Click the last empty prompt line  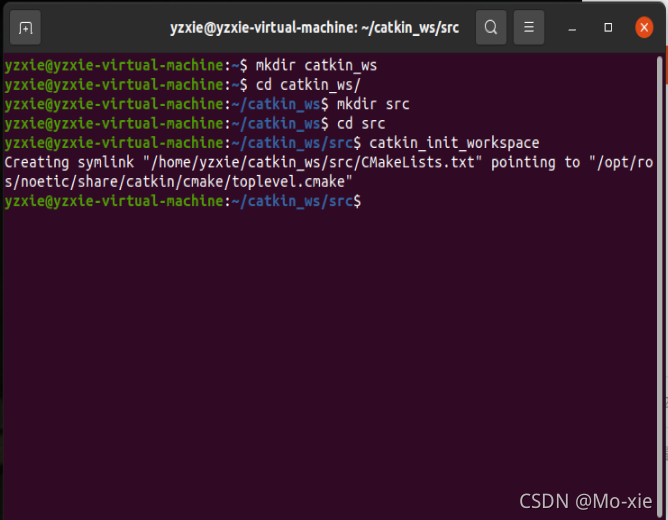click(183, 201)
